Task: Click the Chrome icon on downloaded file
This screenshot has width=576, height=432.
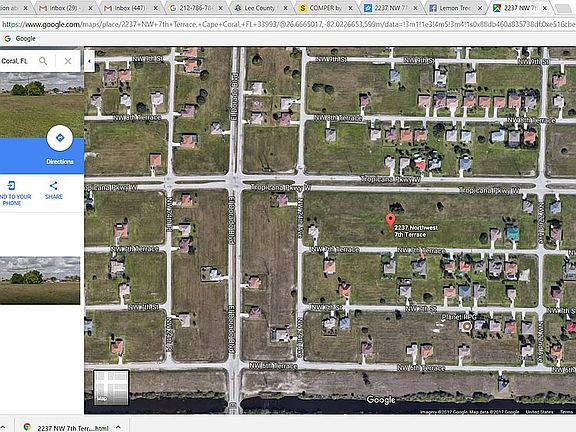Action: click(x=27, y=427)
